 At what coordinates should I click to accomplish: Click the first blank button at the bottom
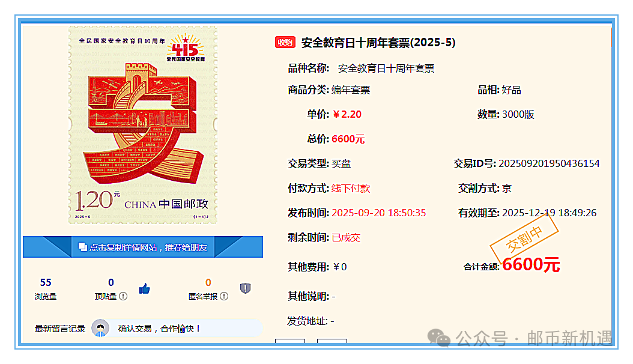[x=290, y=343]
